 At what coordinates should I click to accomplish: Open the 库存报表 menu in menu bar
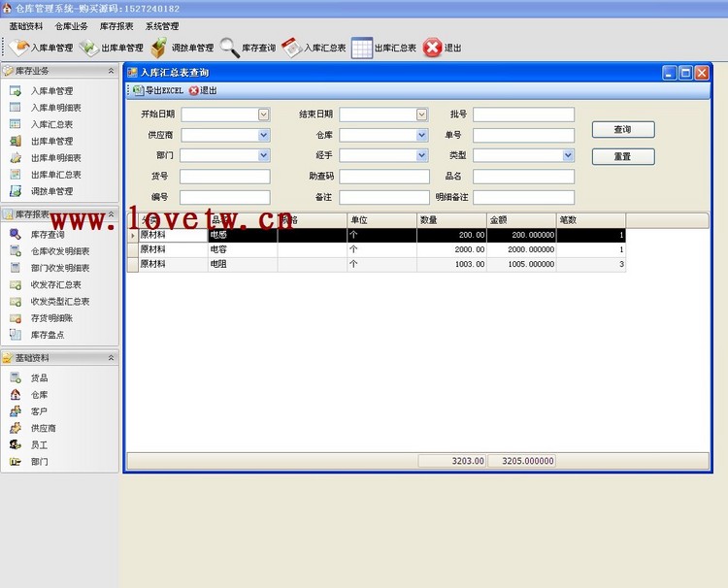coord(116,26)
